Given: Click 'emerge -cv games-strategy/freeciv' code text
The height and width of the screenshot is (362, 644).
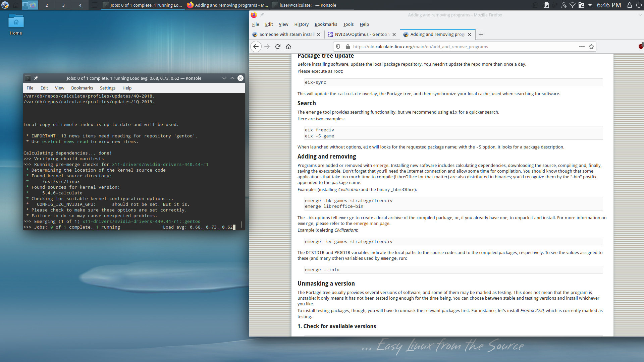Looking at the screenshot, I should click(348, 242).
